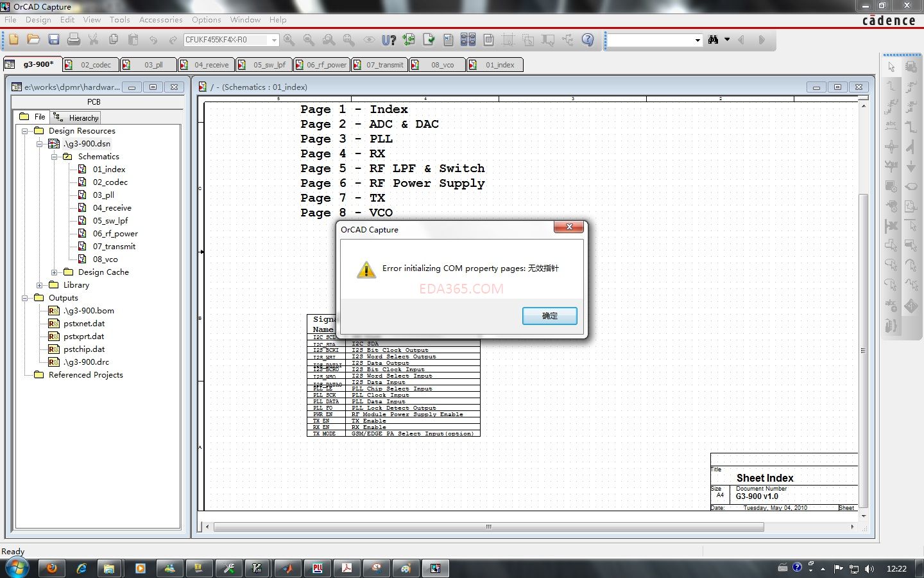The height and width of the screenshot is (578, 924).
Task: Click the Cross Reference toolbar icon
Action: 468,40
